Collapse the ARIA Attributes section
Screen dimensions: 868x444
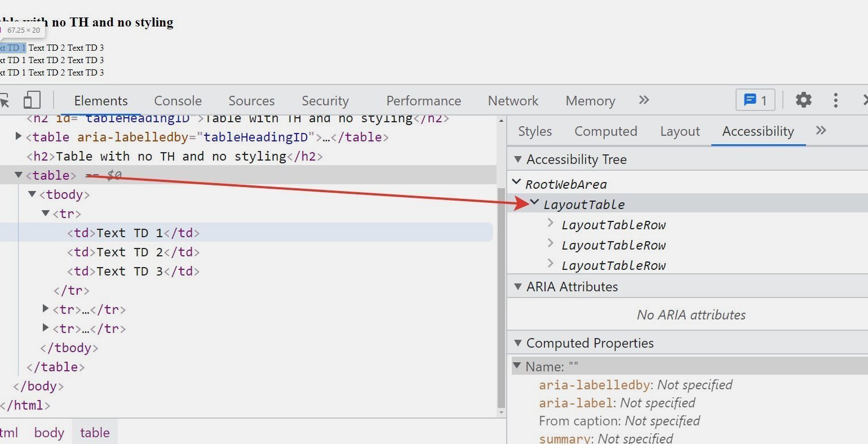[x=518, y=287]
